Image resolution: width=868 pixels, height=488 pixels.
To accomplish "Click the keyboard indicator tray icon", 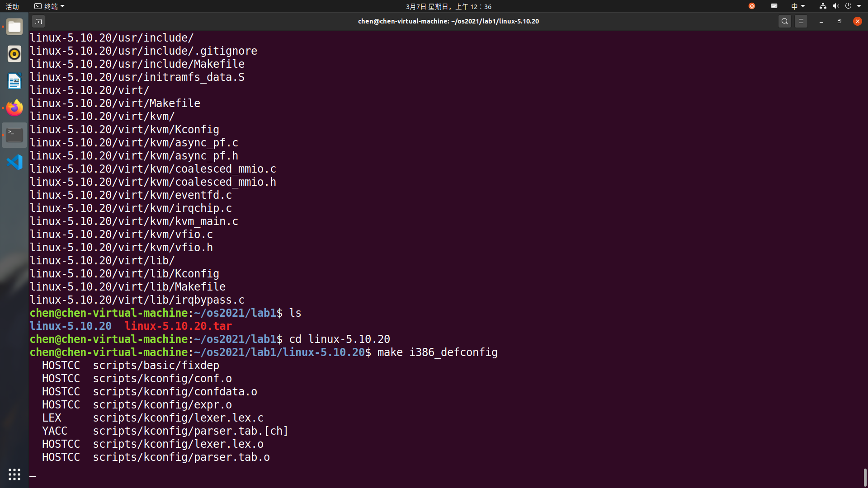I will pos(774,6).
